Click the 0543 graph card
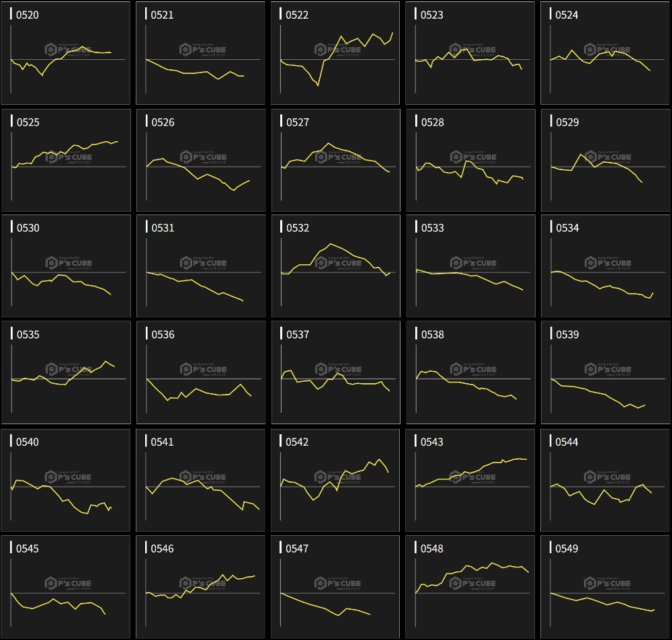 (470, 480)
